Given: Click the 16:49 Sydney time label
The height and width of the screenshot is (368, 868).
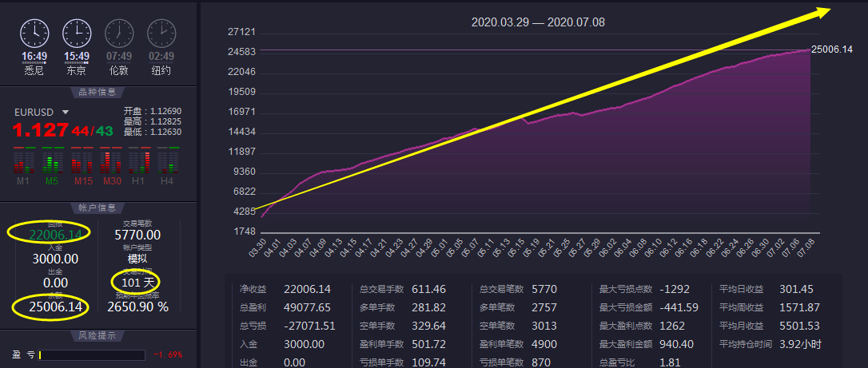Looking at the screenshot, I should tap(34, 57).
